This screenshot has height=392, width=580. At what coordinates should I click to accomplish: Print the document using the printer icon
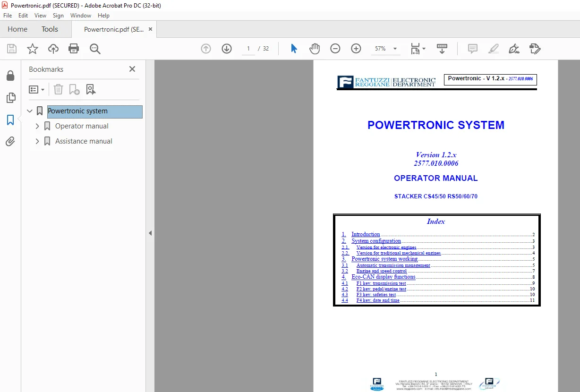[x=74, y=49]
